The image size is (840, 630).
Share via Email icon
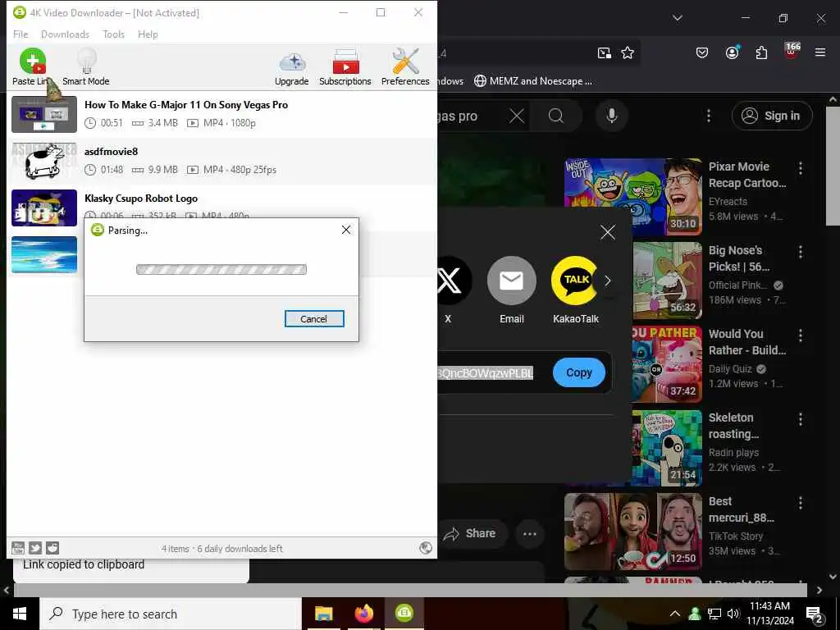pos(512,281)
